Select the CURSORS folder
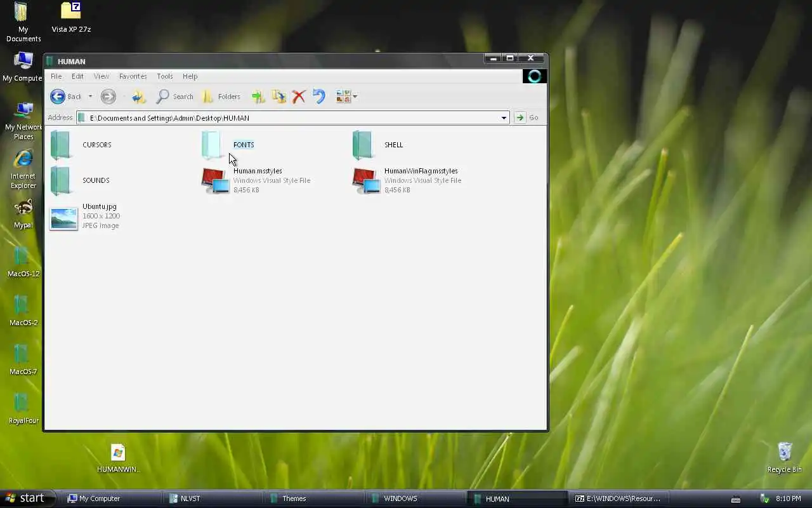 click(81, 145)
